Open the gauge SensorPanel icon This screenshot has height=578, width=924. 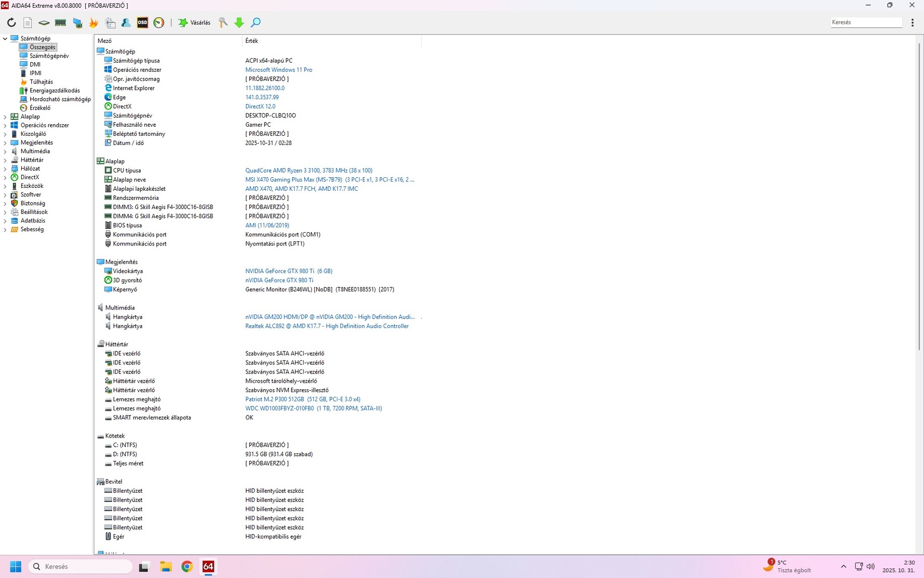click(159, 22)
